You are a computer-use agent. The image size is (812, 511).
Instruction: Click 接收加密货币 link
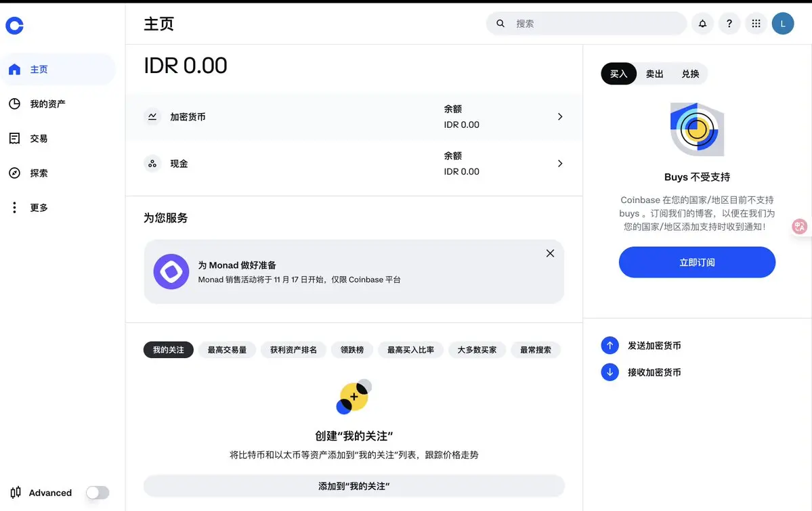pyautogui.click(x=654, y=372)
